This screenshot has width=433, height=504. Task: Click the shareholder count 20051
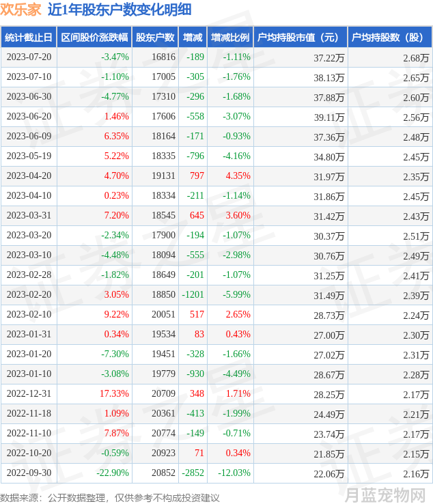pyautogui.click(x=164, y=314)
